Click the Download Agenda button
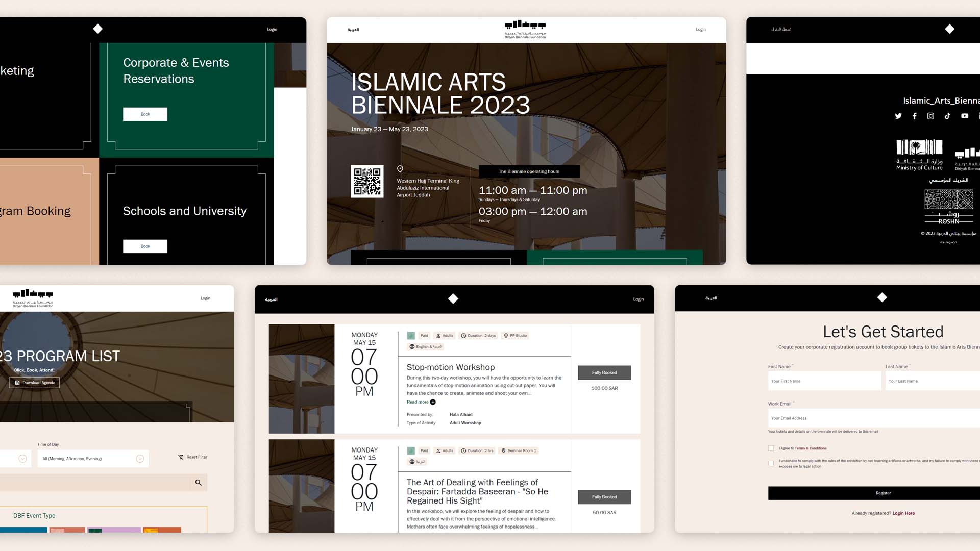This screenshot has height=551, width=980. point(34,383)
